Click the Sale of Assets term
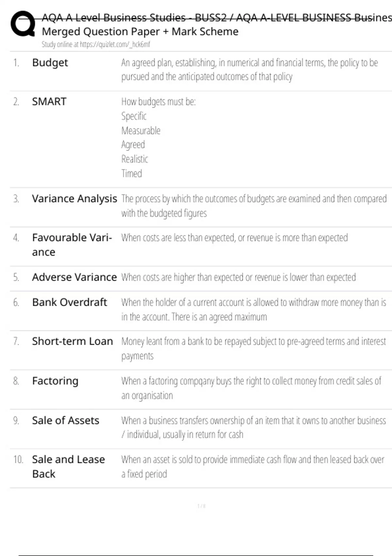Screen dimensions: 392x556 65,420
